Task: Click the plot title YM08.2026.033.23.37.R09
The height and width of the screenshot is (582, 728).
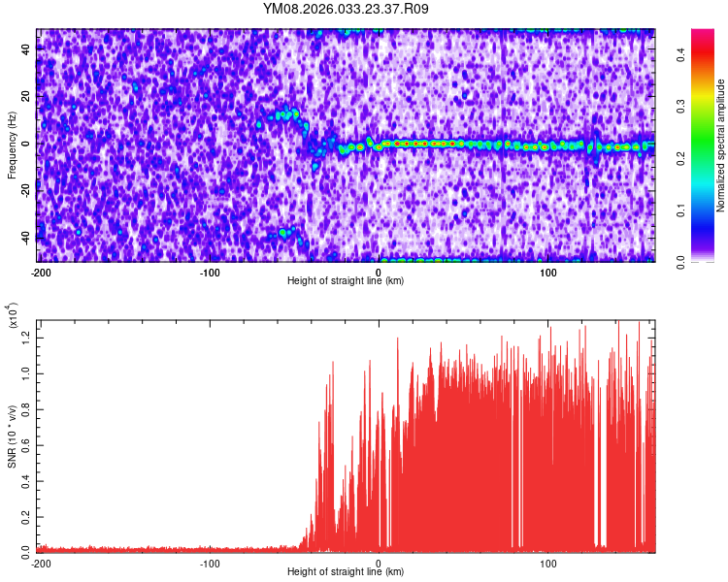Action: (347, 10)
